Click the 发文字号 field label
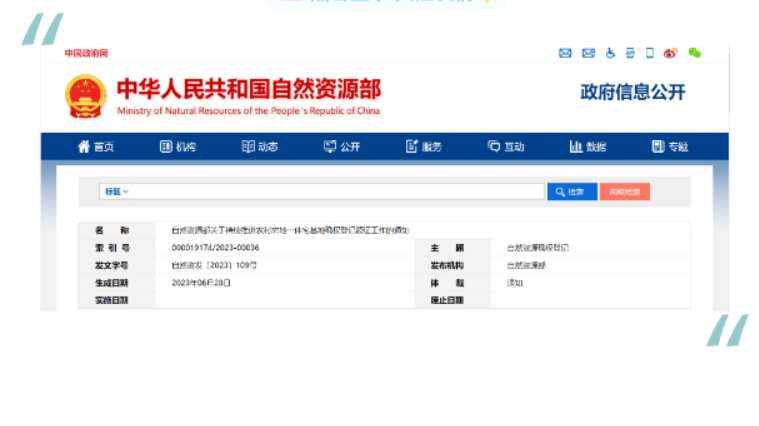 click(112, 265)
